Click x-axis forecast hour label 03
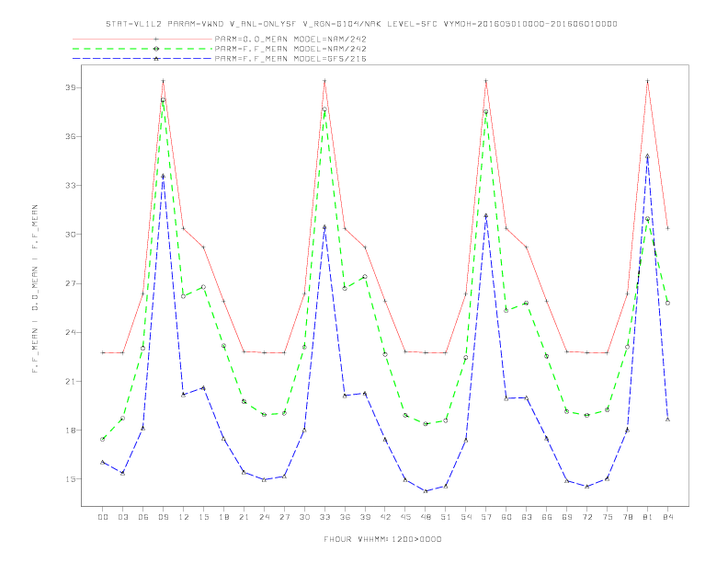Image resolution: width=728 pixels, height=563 pixels. [x=122, y=517]
